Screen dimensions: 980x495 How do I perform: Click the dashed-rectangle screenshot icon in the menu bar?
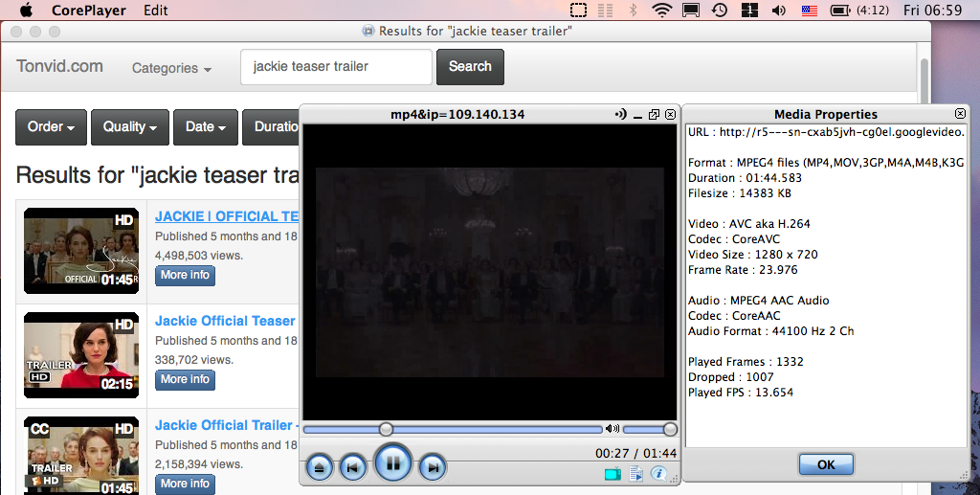click(579, 10)
